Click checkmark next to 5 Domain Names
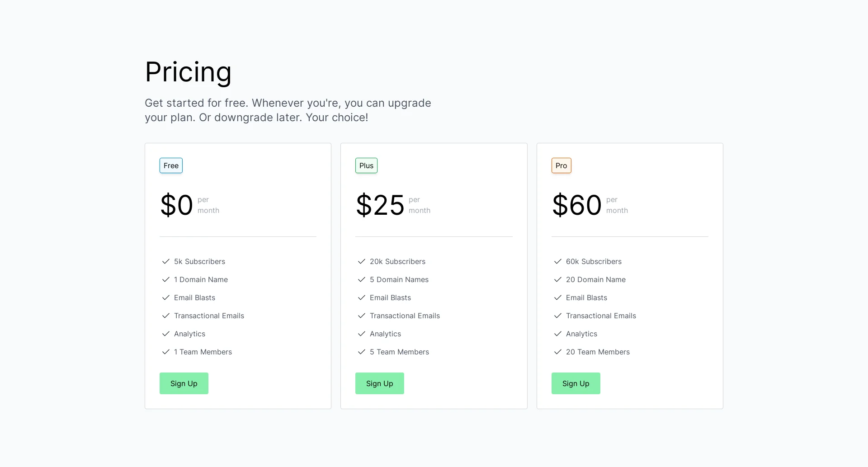The image size is (868, 467). click(362, 279)
